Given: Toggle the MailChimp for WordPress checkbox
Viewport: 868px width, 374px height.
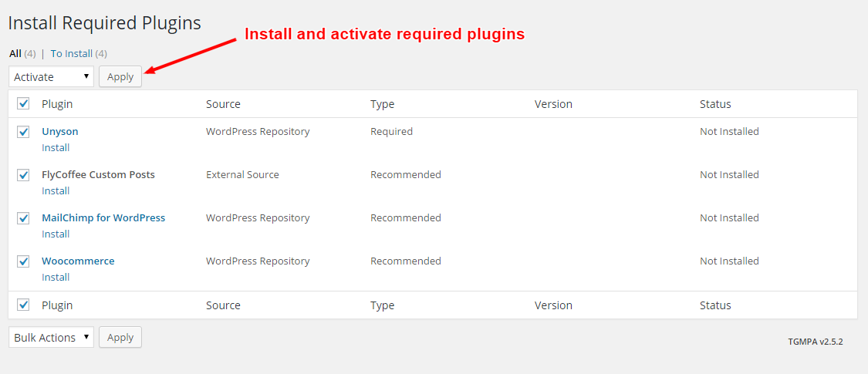Looking at the screenshot, I should coord(23,218).
